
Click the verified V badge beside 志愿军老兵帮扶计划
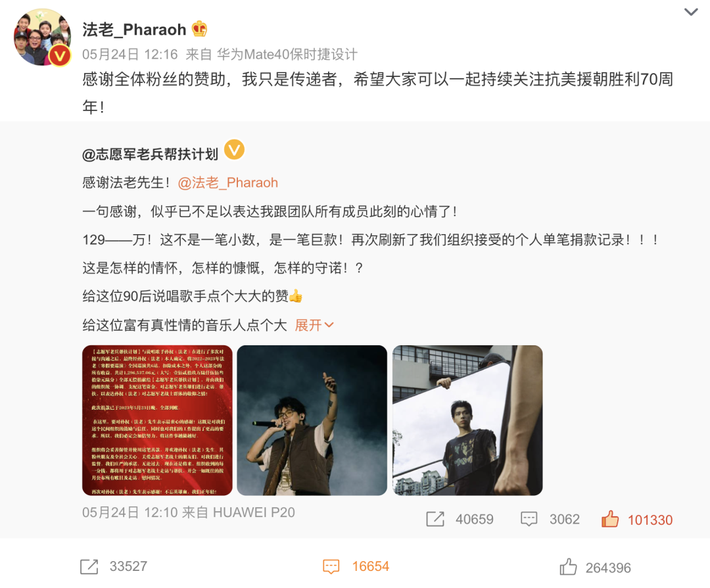tap(234, 150)
